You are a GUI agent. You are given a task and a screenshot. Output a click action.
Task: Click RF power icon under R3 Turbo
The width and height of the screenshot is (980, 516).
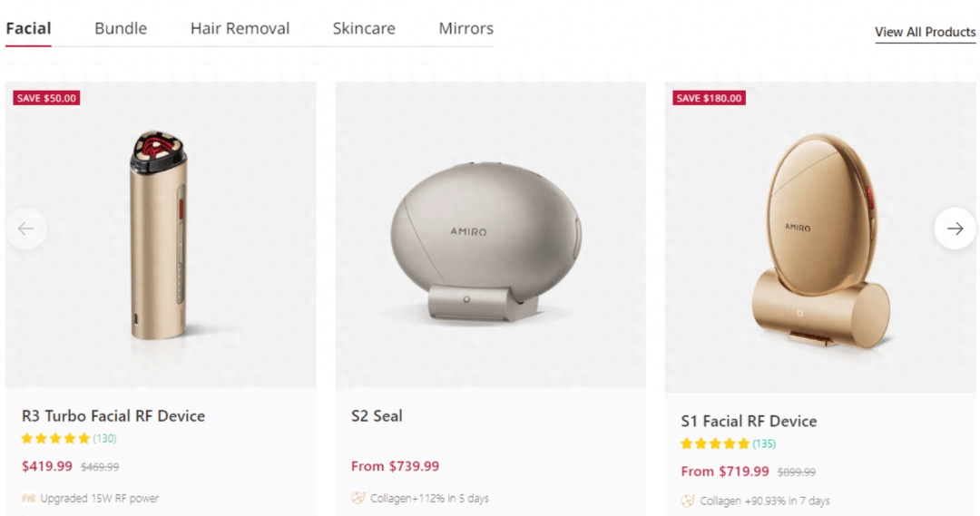[x=29, y=498]
